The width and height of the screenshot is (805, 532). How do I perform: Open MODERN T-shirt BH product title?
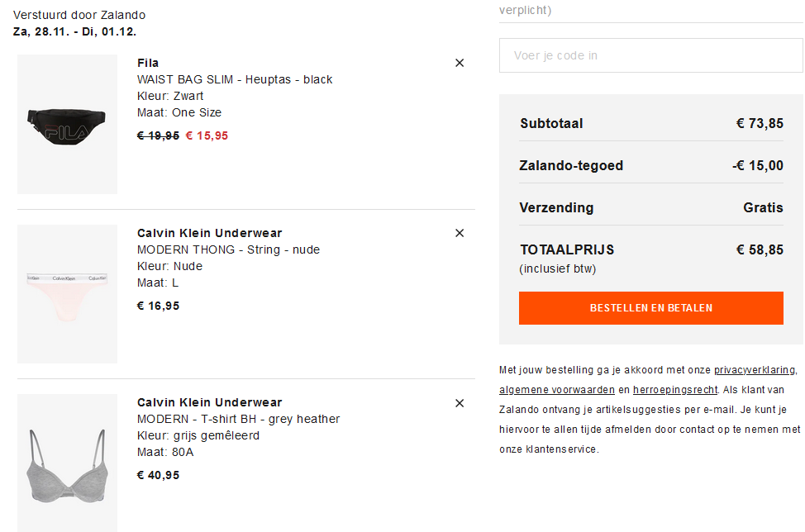tap(238, 419)
